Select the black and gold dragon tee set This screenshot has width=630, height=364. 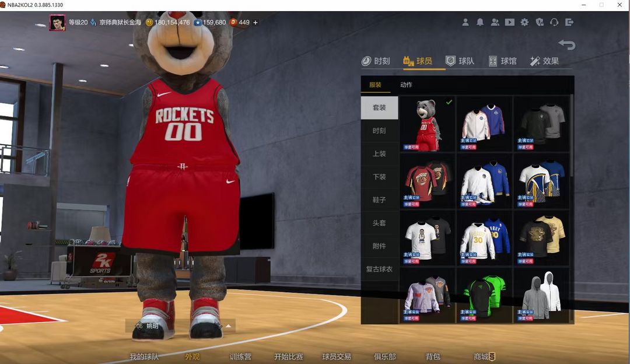(541, 238)
